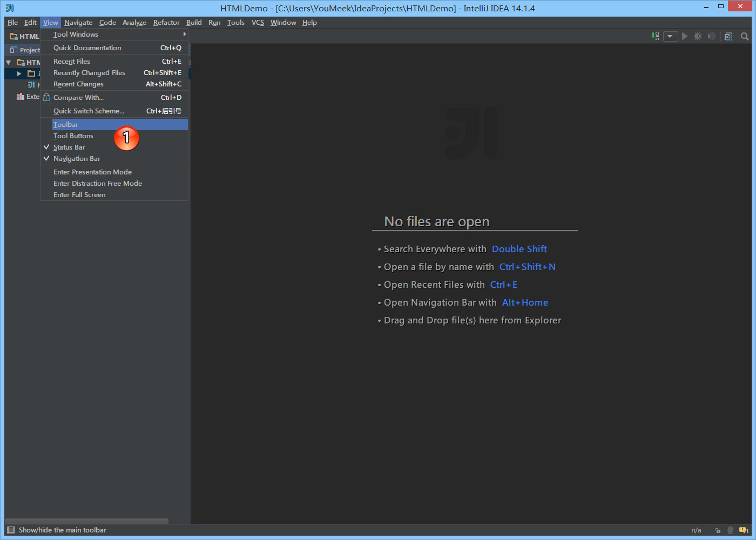
Task: Expand the Tool Windows submenu
Action: pyautogui.click(x=76, y=35)
